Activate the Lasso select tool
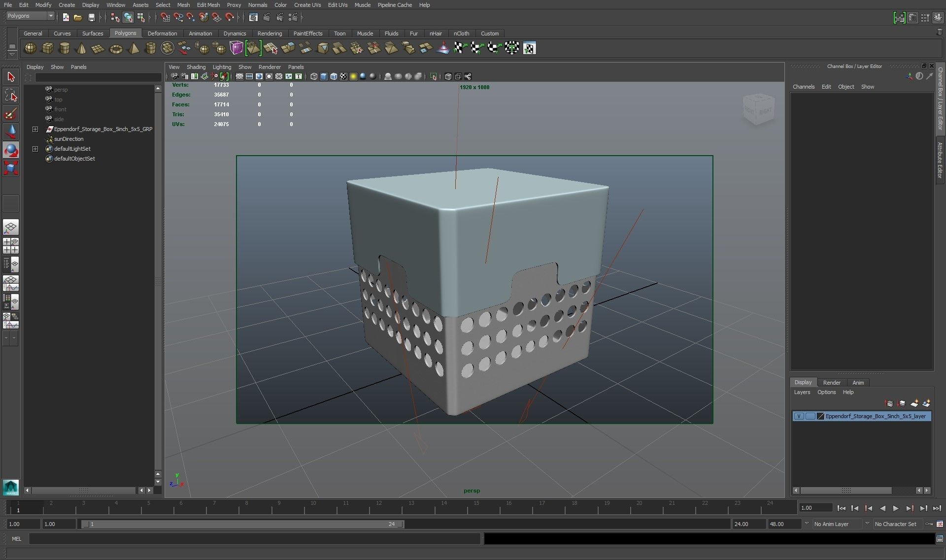This screenshot has width=946, height=560. (x=11, y=96)
